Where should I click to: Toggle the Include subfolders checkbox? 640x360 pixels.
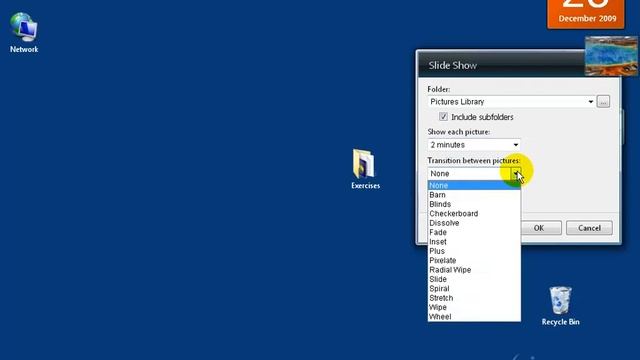(443, 117)
